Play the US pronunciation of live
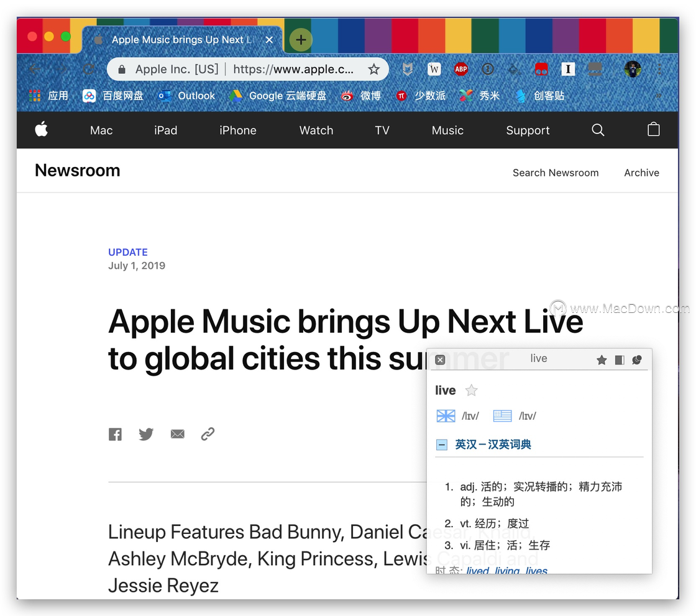 click(x=503, y=416)
